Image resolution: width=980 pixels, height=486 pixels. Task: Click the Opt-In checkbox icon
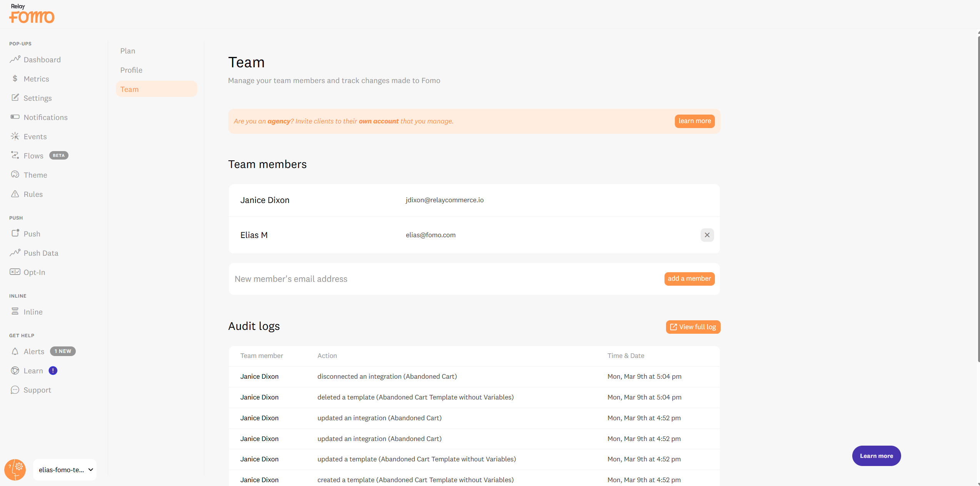[15, 272]
